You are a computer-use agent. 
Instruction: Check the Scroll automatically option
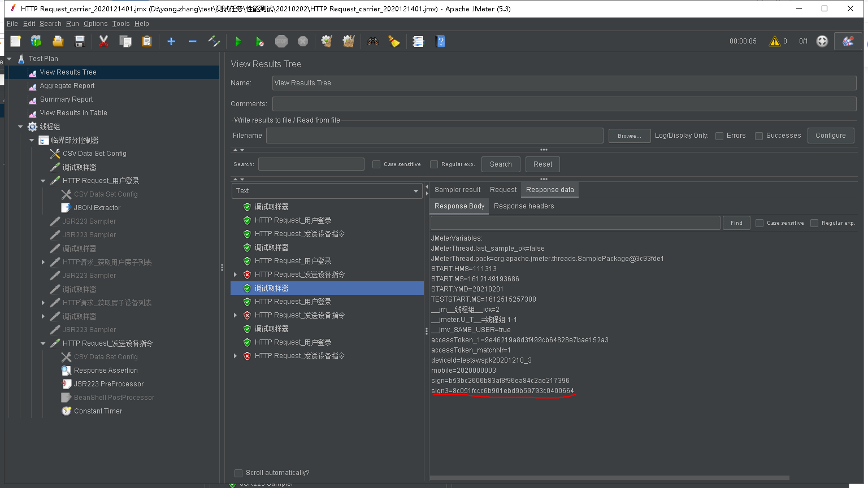[238, 473]
